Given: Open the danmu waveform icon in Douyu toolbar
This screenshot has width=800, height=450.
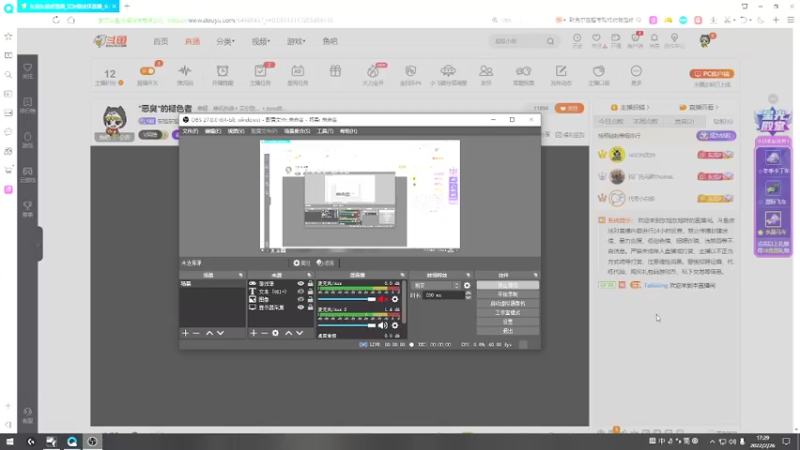Looking at the screenshot, I should [185, 71].
